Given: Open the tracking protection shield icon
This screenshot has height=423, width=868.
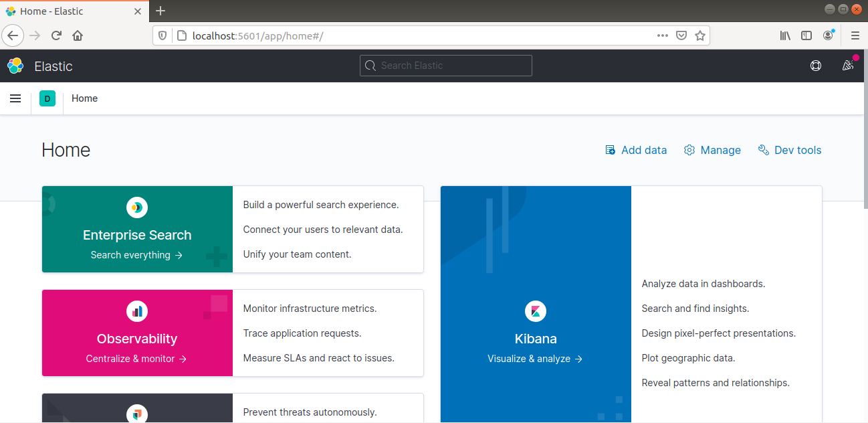Looking at the screenshot, I should [163, 35].
